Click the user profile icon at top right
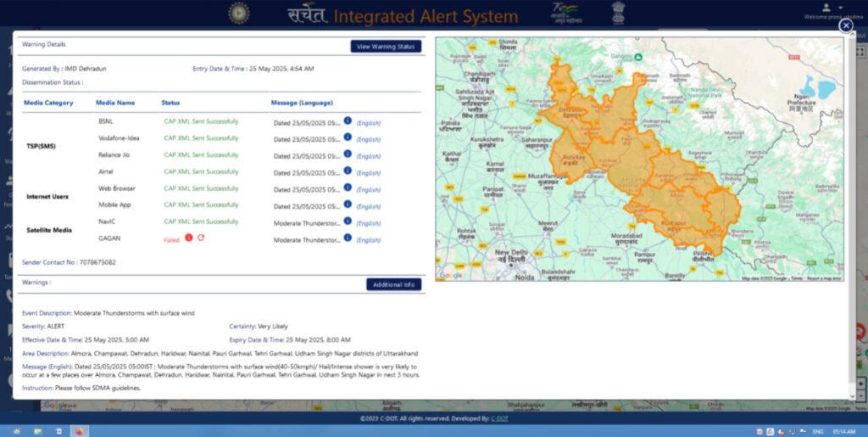This screenshot has width=868, height=437. click(x=826, y=8)
